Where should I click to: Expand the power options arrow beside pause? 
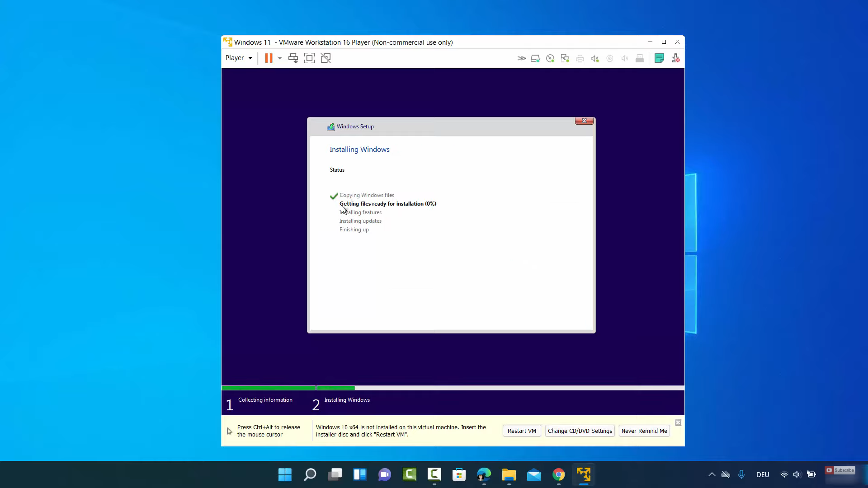click(280, 58)
